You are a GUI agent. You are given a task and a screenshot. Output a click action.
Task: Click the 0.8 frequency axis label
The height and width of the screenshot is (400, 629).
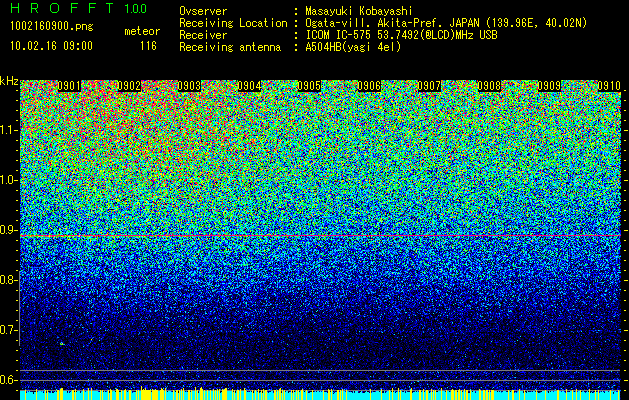pyautogui.click(x=9, y=280)
